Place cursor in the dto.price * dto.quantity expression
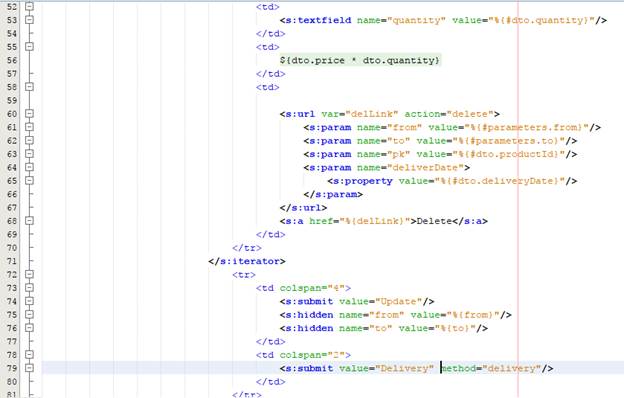The width and height of the screenshot is (624, 398). [x=360, y=60]
